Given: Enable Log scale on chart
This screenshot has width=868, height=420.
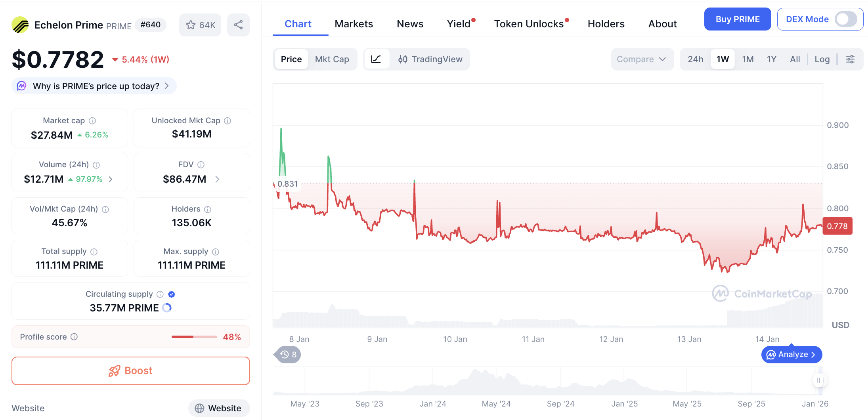Looking at the screenshot, I should tap(822, 59).
